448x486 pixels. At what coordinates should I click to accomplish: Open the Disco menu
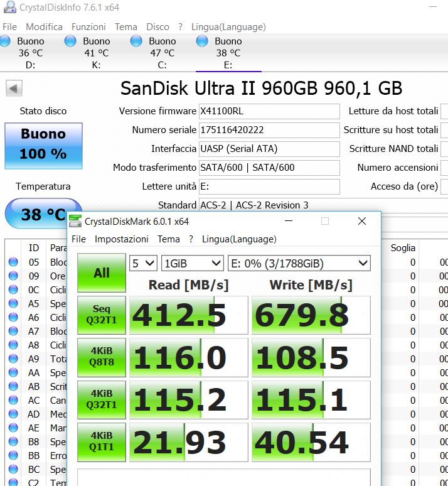tap(157, 27)
